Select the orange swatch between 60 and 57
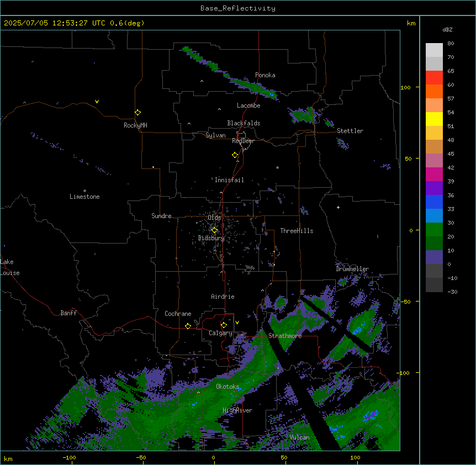 tap(434, 91)
